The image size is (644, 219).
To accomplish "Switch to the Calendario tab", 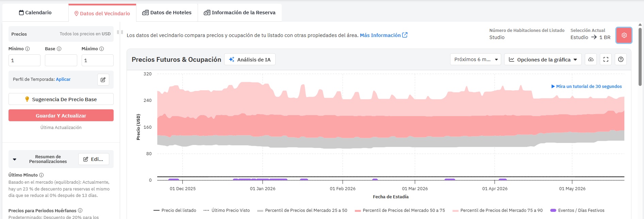I will [35, 13].
